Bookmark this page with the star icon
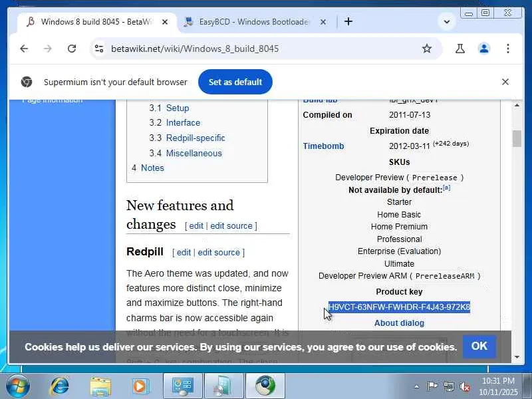Image resolution: width=532 pixels, height=399 pixels. click(426, 49)
